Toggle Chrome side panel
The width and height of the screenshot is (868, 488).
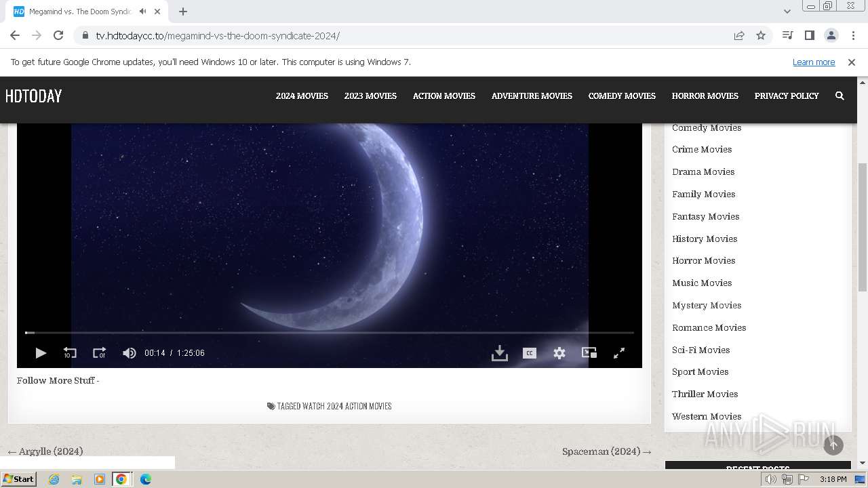pos(809,35)
